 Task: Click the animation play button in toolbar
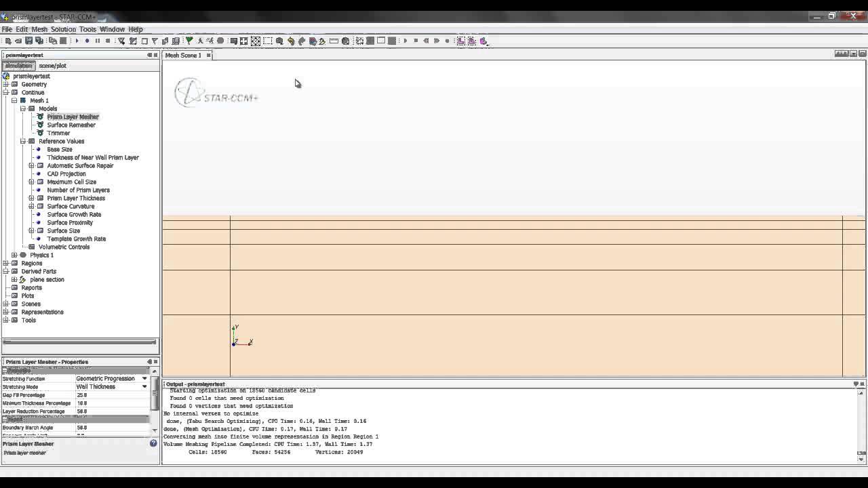[x=406, y=41]
